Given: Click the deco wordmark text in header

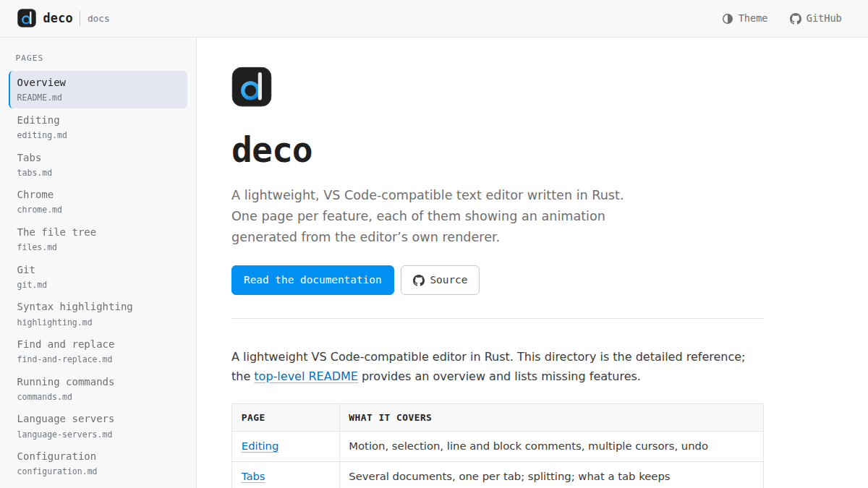Looking at the screenshot, I should click(x=58, y=18).
